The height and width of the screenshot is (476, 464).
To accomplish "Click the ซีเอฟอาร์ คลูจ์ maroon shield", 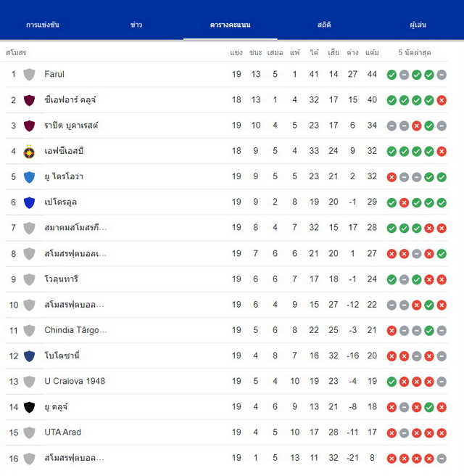I will (29, 100).
